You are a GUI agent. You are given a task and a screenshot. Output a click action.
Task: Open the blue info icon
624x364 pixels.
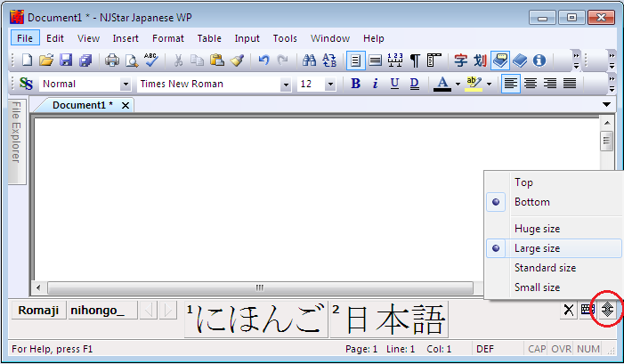pos(539,61)
